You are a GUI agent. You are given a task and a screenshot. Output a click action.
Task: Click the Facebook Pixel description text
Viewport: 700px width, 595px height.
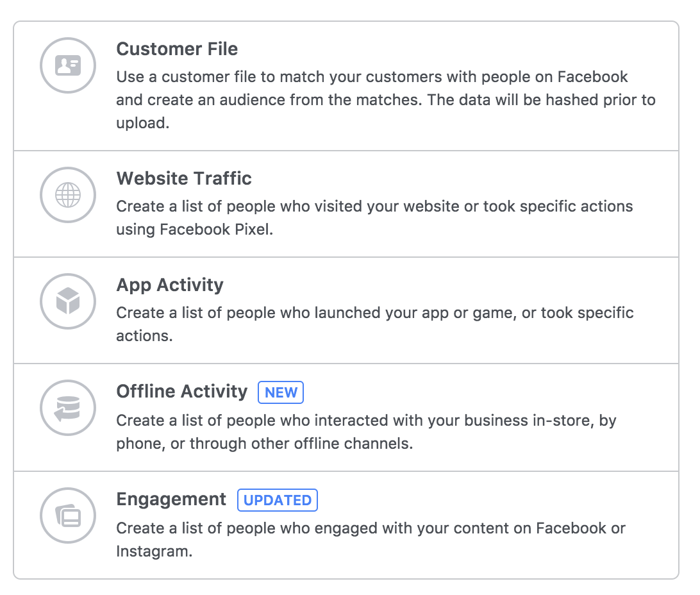point(374,218)
